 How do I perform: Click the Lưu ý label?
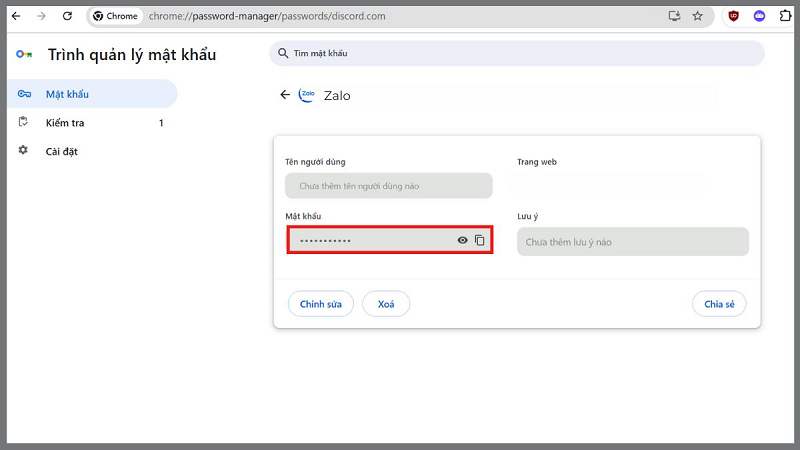pos(528,216)
